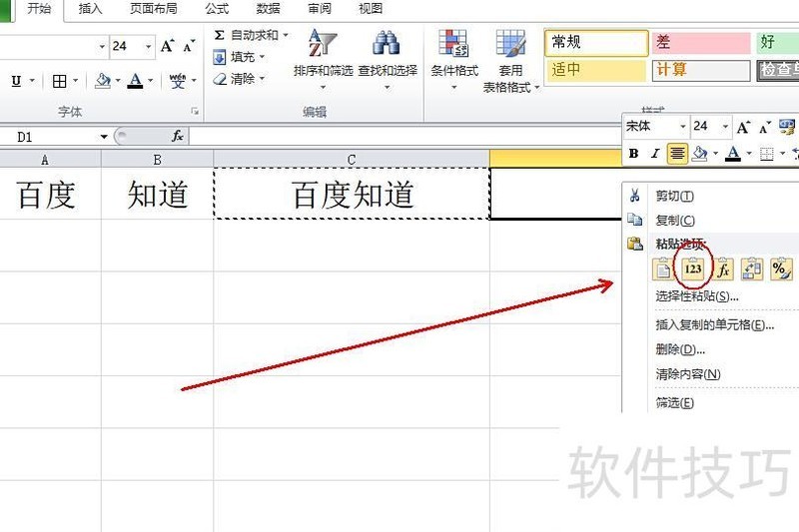Select the 开始 ribbon tab
This screenshot has width=799, height=532.
pyautogui.click(x=39, y=9)
